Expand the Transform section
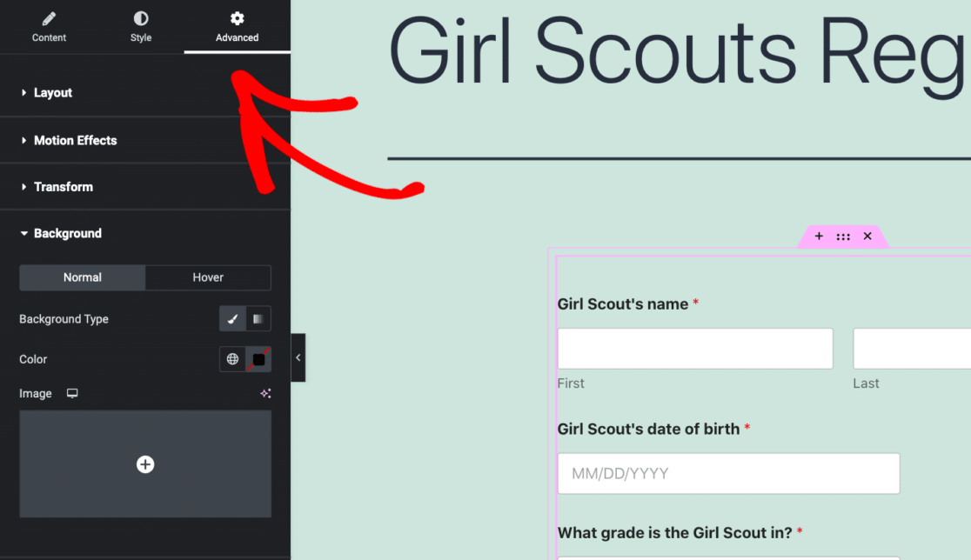Image resolution: width=971 pixels, height=560 pixels. click(145, 187)
